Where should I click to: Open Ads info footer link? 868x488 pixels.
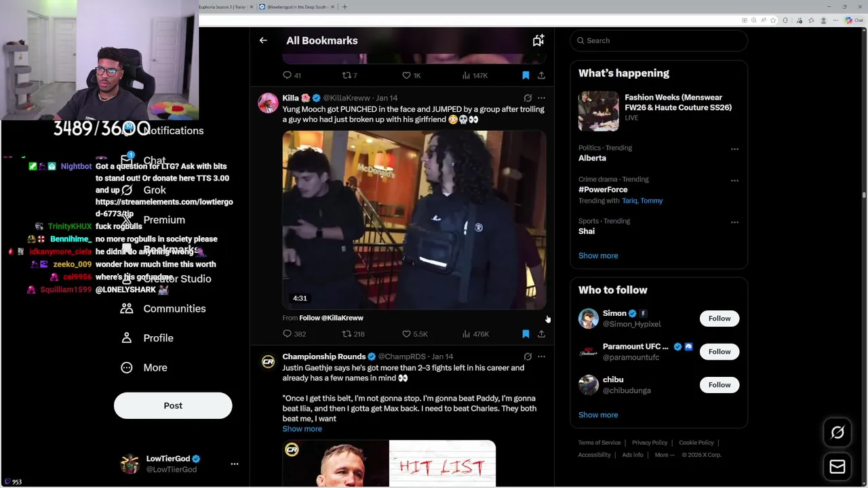pos(633,455)
